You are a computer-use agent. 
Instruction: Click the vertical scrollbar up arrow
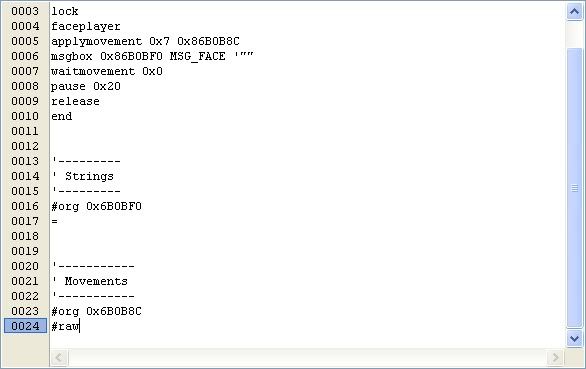574,12
